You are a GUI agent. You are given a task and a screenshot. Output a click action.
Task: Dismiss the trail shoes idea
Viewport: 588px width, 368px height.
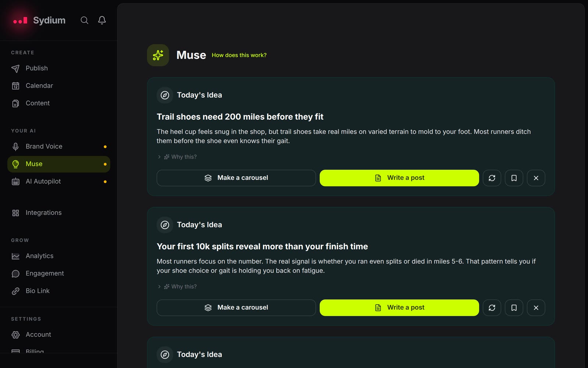point(536,178)
